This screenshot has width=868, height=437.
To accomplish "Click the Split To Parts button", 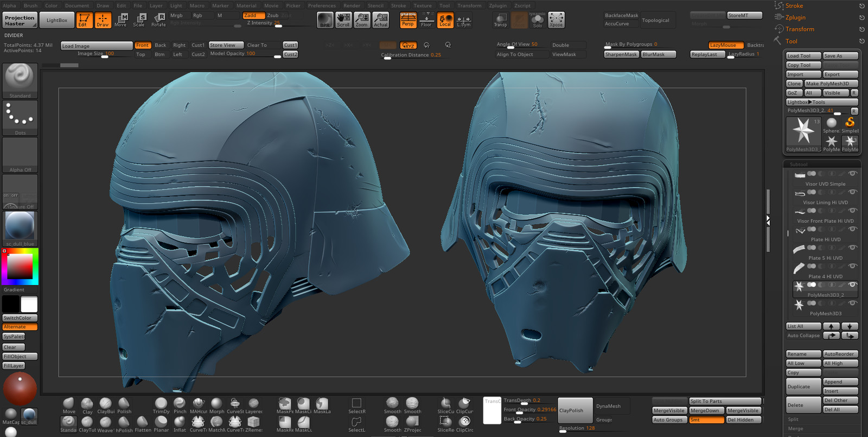I will (x=725, y=401).
